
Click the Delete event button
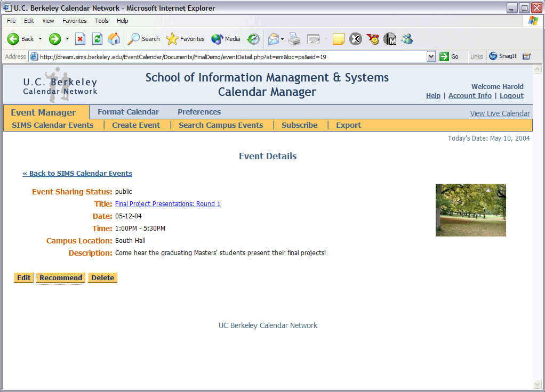click(102, 278)
